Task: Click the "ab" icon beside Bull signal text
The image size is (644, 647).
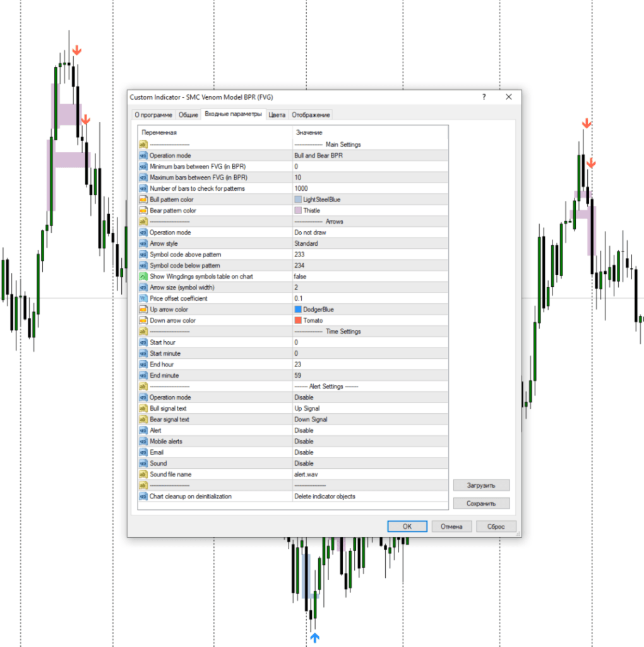Action: click(x=143, y=408)
